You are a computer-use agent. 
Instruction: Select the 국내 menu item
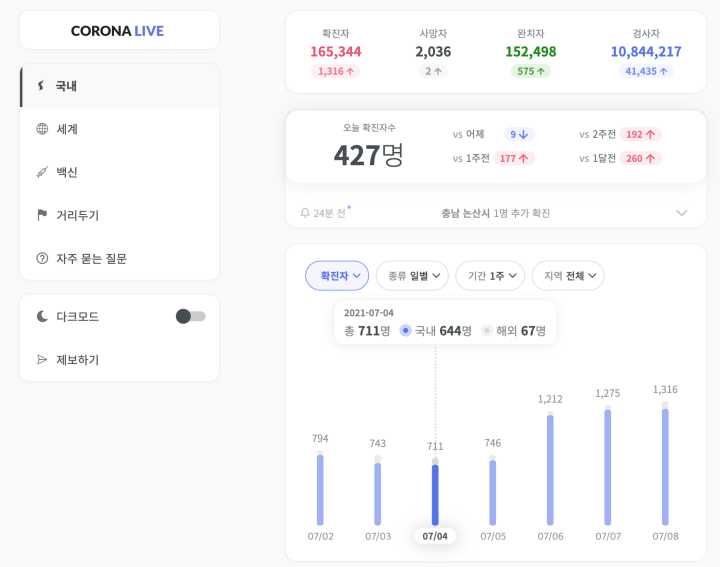pos(119,86)
